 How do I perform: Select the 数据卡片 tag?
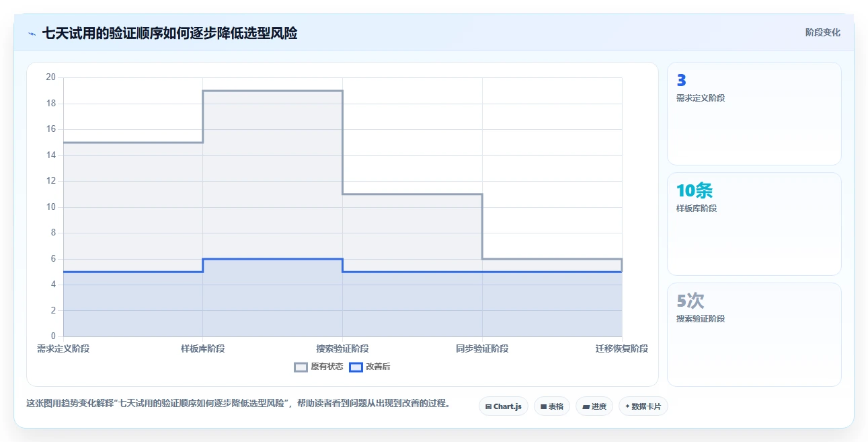tap(643, 406)
